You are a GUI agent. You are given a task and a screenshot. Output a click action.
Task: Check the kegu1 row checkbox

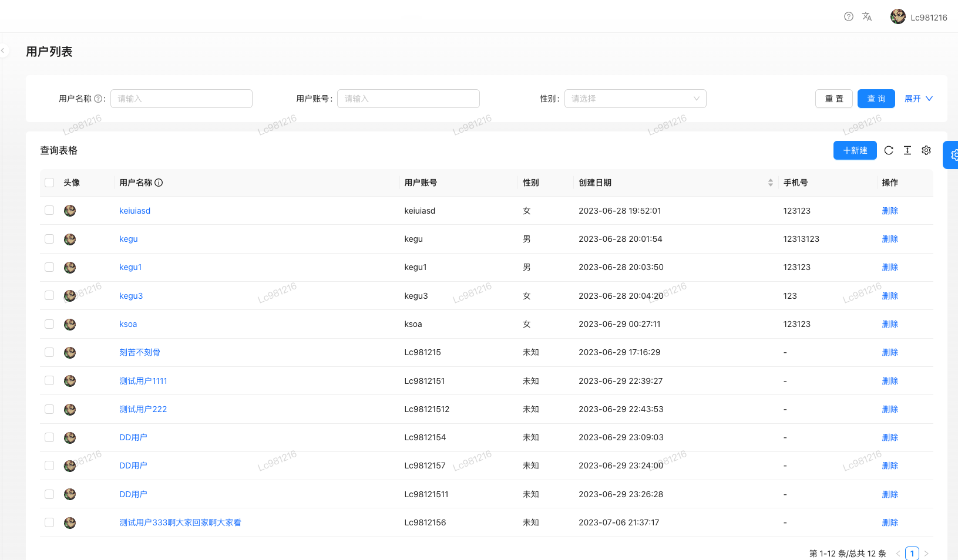click(x=49, y=267)
